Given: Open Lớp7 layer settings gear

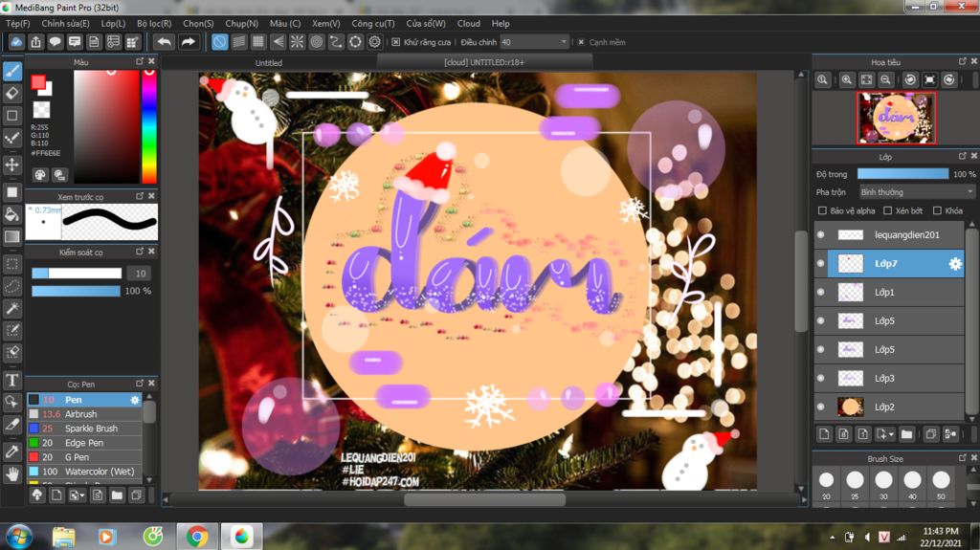Looking at the screenshot, I should [955, 264].
